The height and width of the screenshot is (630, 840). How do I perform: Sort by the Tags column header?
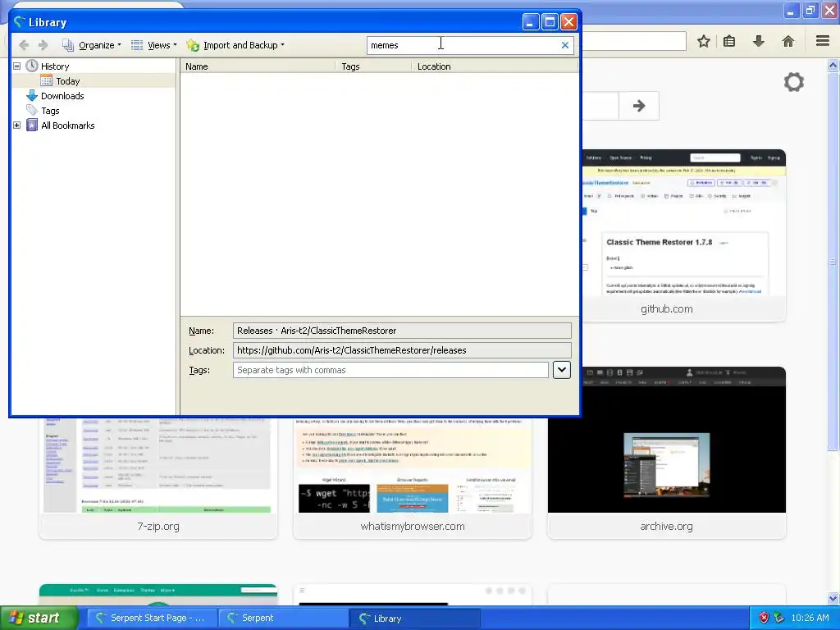tap(373, 66)
